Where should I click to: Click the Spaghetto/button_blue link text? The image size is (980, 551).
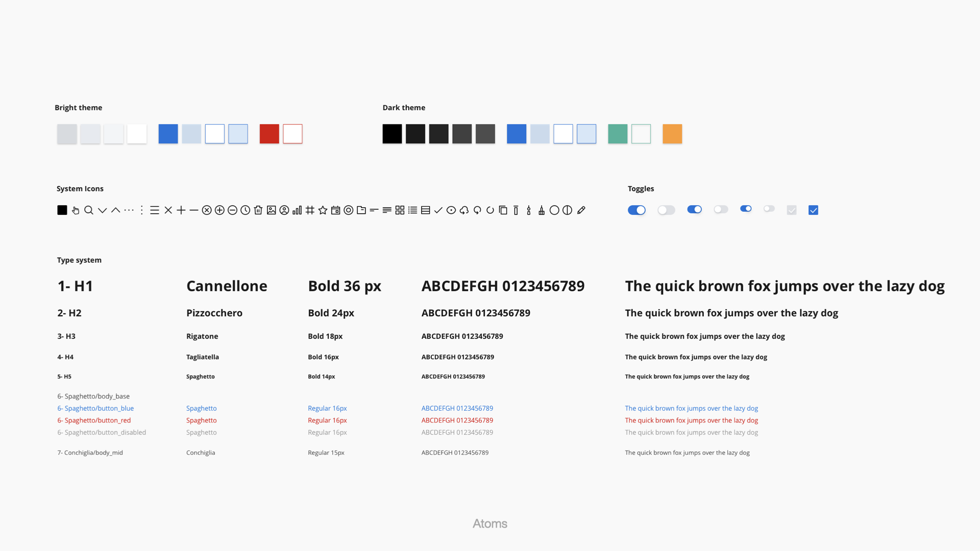coord(95,408)
